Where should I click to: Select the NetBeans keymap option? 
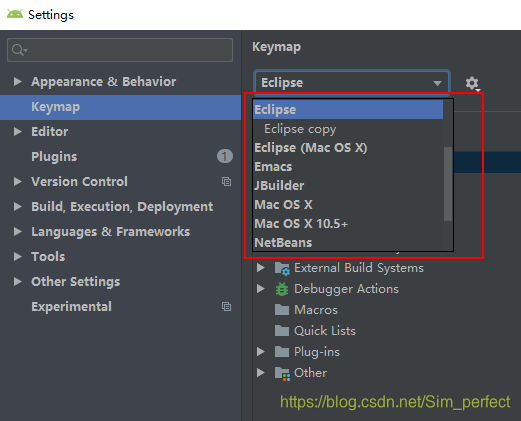[348, 242]
